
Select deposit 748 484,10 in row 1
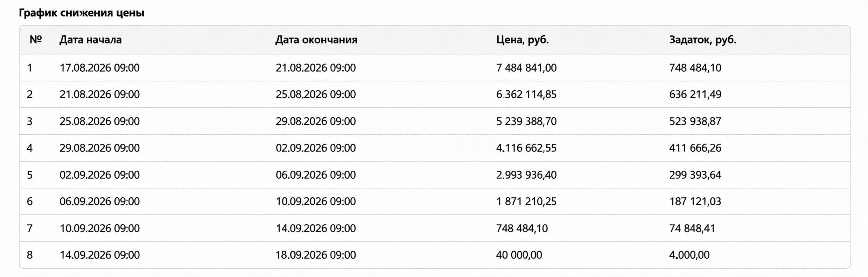[695, 68]
